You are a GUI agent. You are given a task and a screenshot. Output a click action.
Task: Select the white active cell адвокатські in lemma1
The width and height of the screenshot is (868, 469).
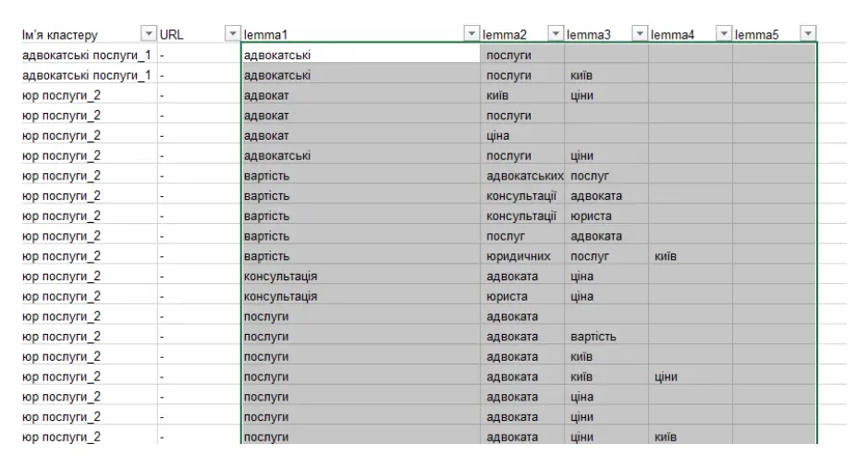point(361,55)
